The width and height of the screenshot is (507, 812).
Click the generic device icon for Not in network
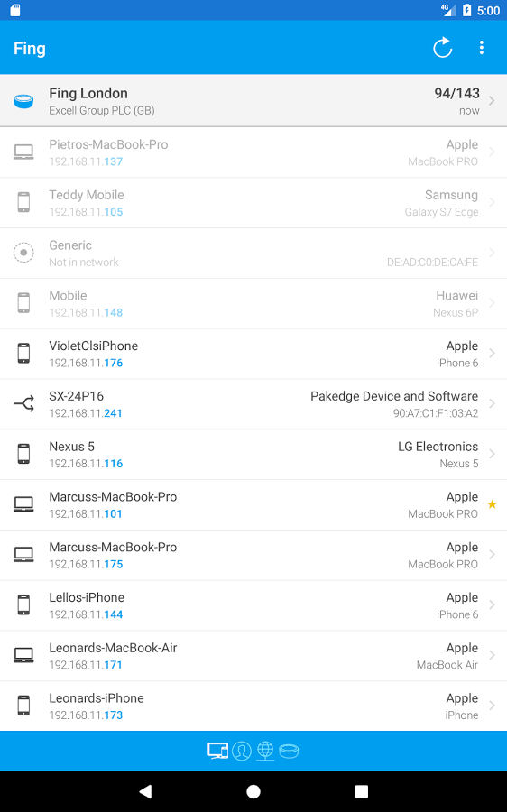pyautogui.click(x=23, y=253)
